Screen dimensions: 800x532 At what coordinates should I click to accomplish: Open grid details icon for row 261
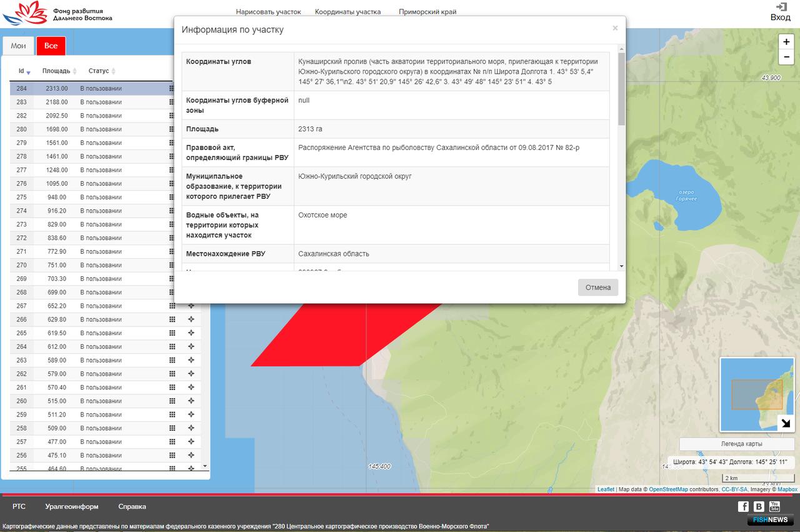172,388
